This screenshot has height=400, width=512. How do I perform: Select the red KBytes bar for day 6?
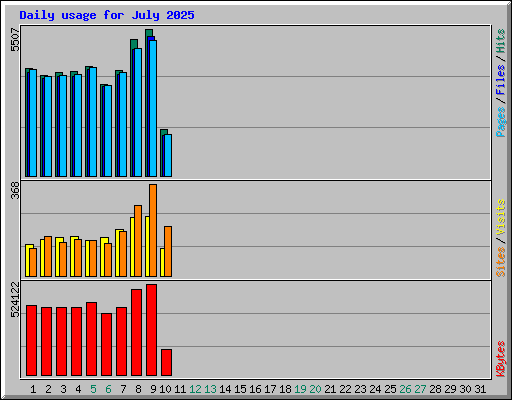coord(106,345)
